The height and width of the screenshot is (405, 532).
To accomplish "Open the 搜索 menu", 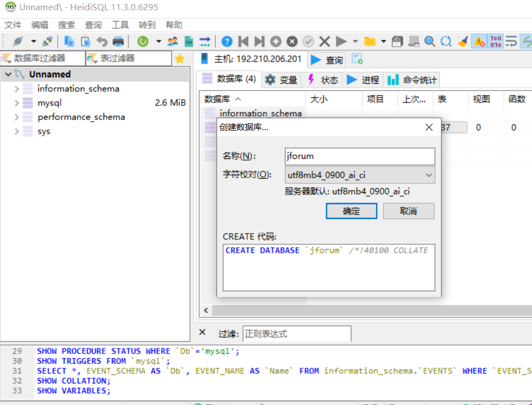I will [x=67, y=25].
